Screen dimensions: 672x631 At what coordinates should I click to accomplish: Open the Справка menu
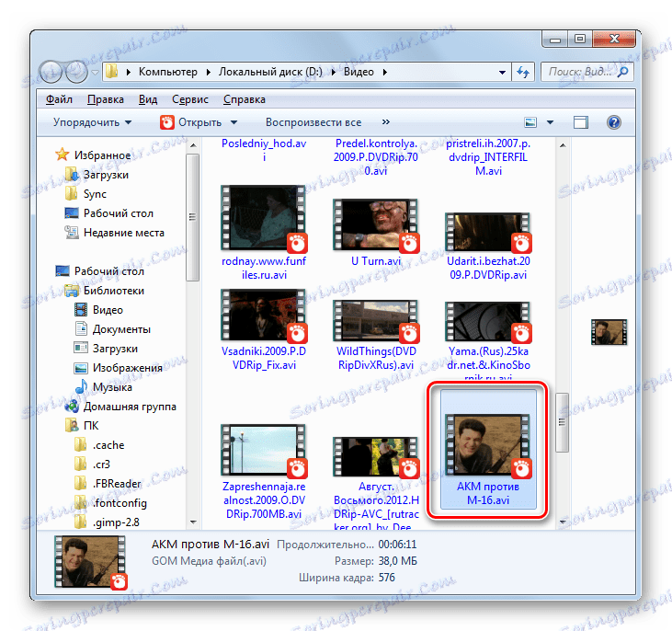coord(245,99)
